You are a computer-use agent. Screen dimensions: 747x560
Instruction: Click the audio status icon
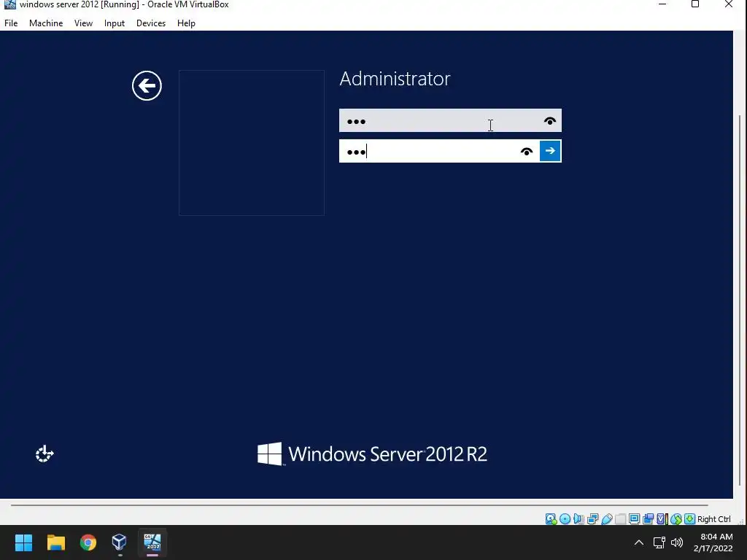coord(578,518)
